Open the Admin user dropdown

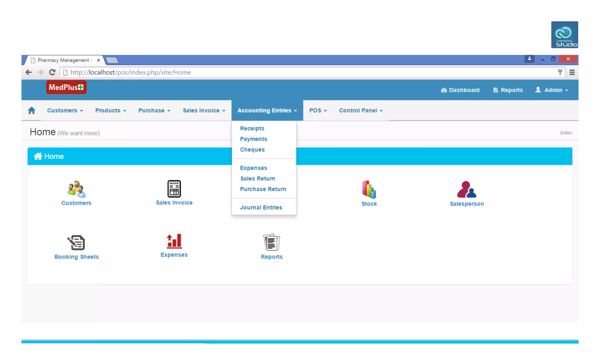point(552,90)
